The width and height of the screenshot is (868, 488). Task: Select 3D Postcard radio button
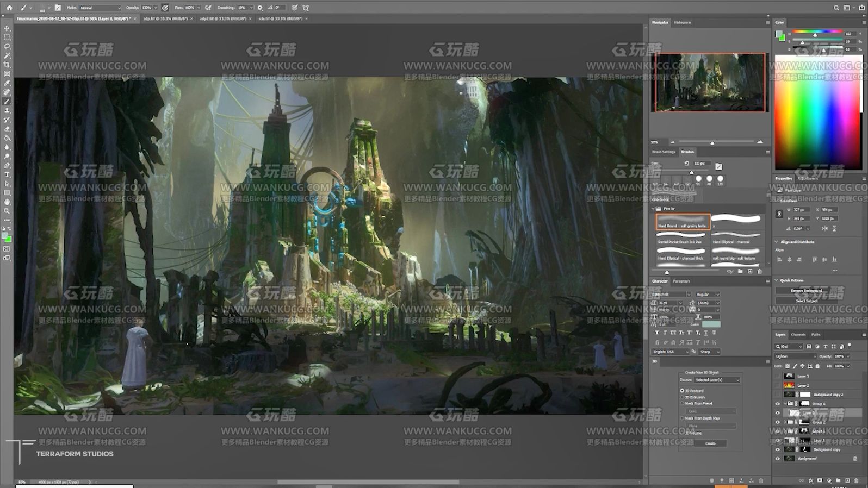pyautogui.click(x=682, y=391)
